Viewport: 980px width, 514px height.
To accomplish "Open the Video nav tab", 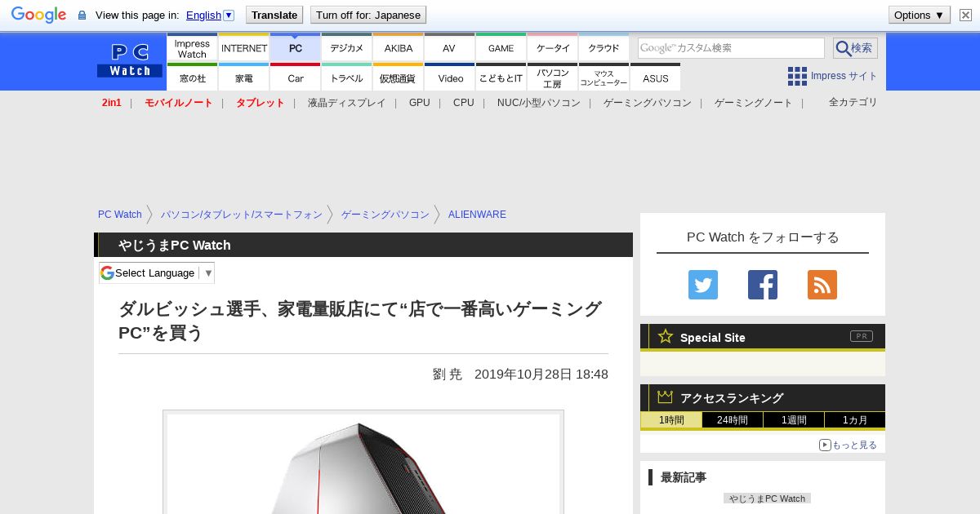I will (450, 78).
